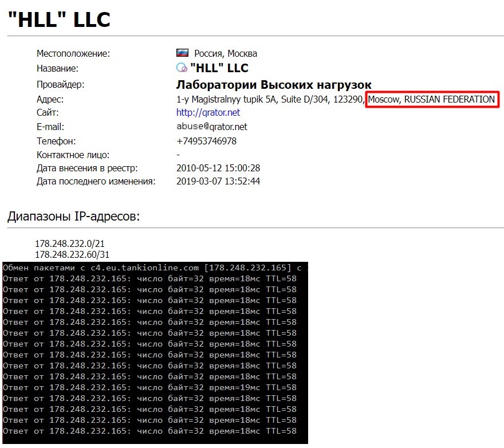The image size is (504, 448).
Task: Click the registry date 2010-05-12 15:00:28
Action: click(218, 168)
